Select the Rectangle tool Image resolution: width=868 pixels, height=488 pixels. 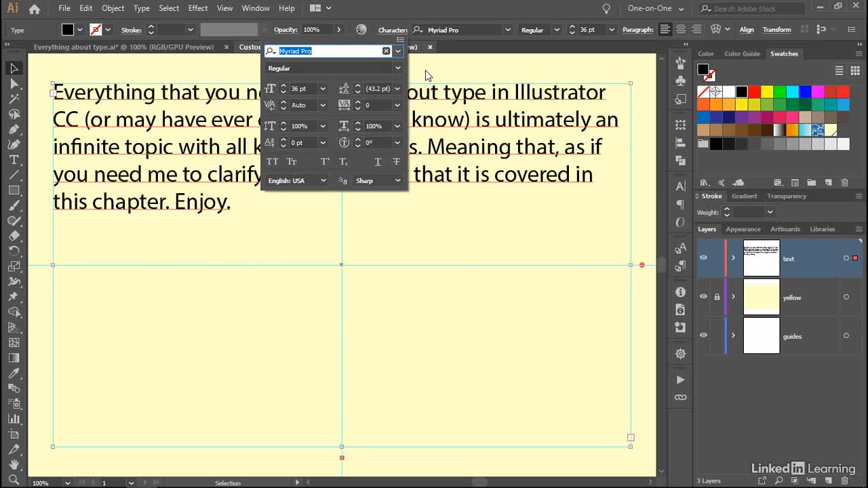[x=14, y=190]
